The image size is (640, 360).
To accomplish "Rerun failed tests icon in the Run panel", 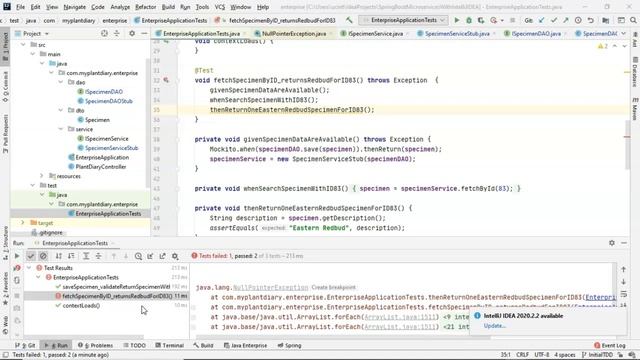I will pos(17,268).
